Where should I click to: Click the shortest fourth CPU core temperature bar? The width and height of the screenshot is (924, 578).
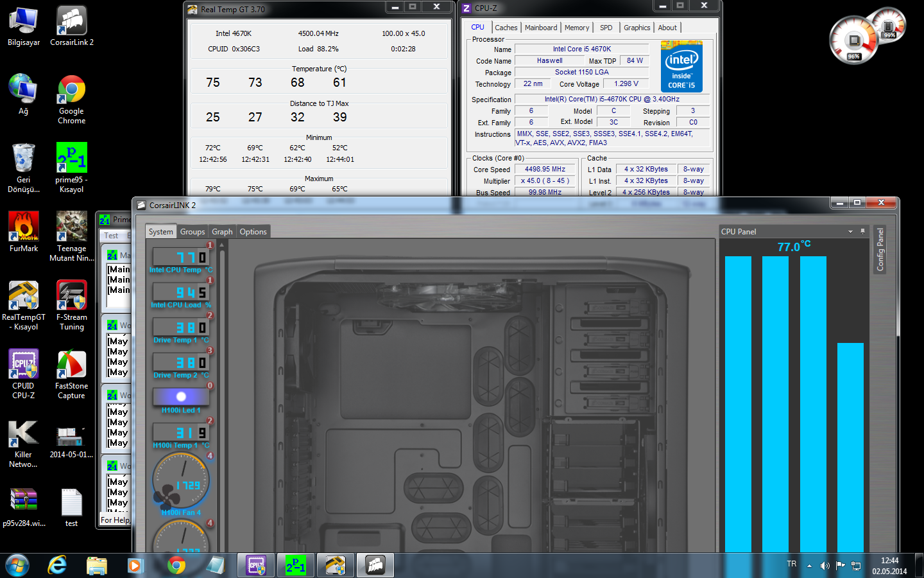850,448
